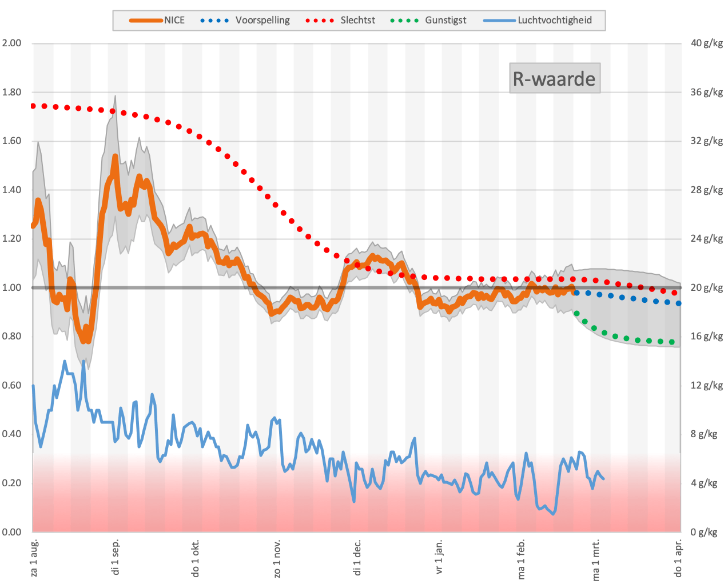
Task: Click the blue Luchtvochtigheid line swatch
Action: 500,21
